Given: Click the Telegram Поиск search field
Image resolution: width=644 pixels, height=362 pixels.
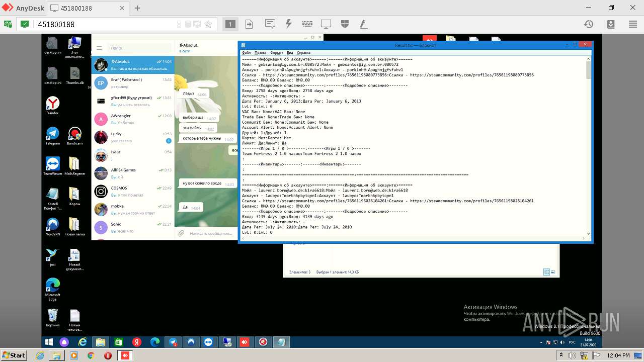Looking at the screenshot, I should click(x=139, y=48).
